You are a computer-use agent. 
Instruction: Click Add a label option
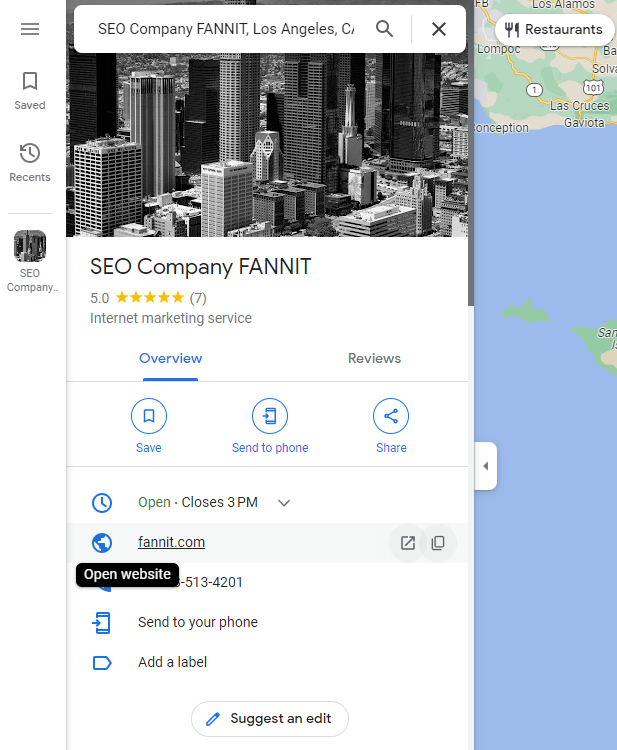(x=173, y=662)
